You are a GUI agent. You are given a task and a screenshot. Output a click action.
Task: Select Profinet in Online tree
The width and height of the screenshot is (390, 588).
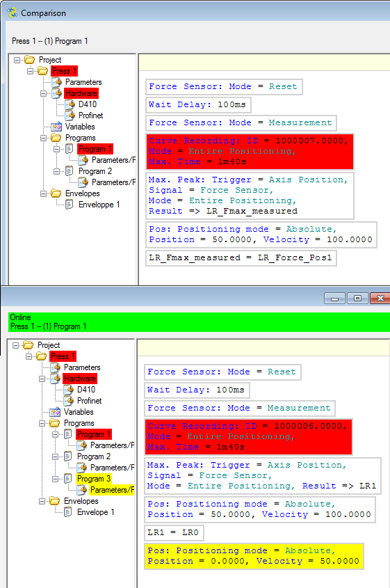(x=89, y=401)
